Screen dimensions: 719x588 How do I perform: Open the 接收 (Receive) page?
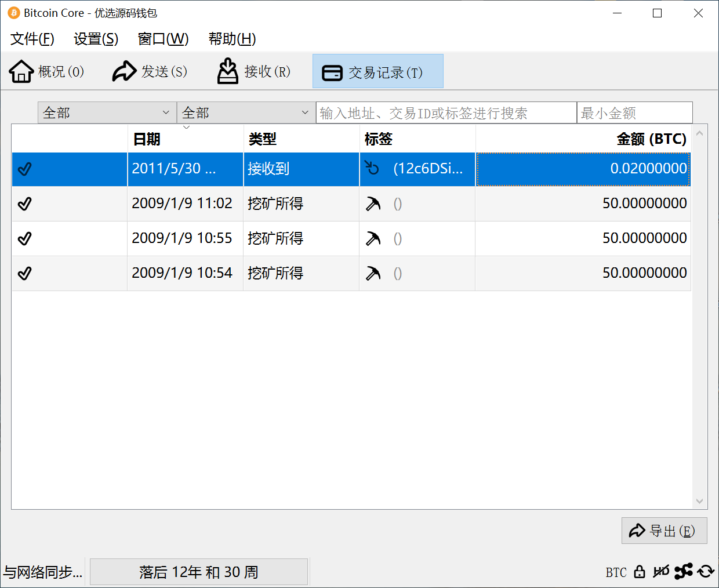click(x=253, y=71)
